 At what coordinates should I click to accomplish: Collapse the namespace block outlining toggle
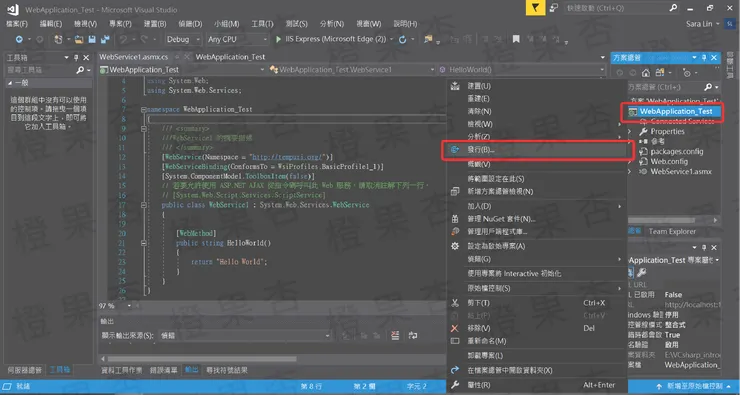(x=143, y=109)
